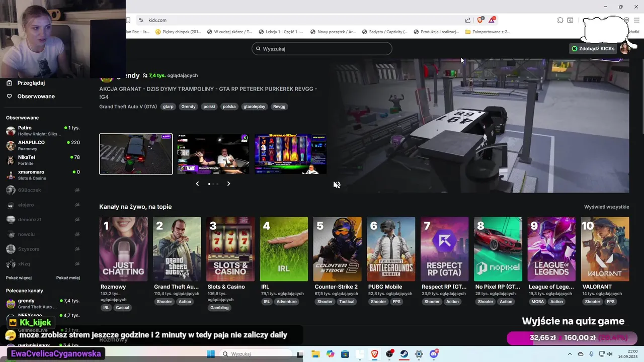Collapse list with Pokaż mniej
Screen dimensions: 644x362
click(x=68, y=278)
